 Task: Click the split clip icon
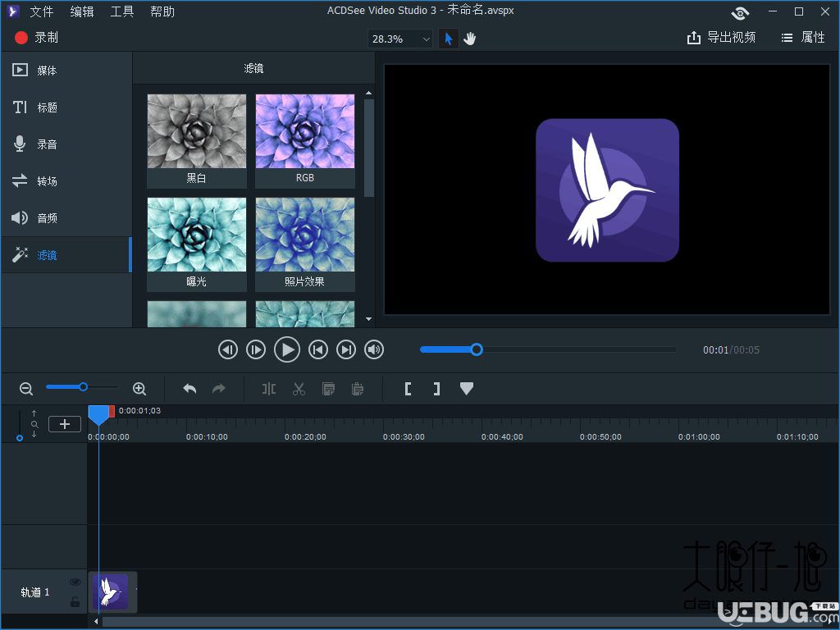pyautogui.click(x=269, y=388)
